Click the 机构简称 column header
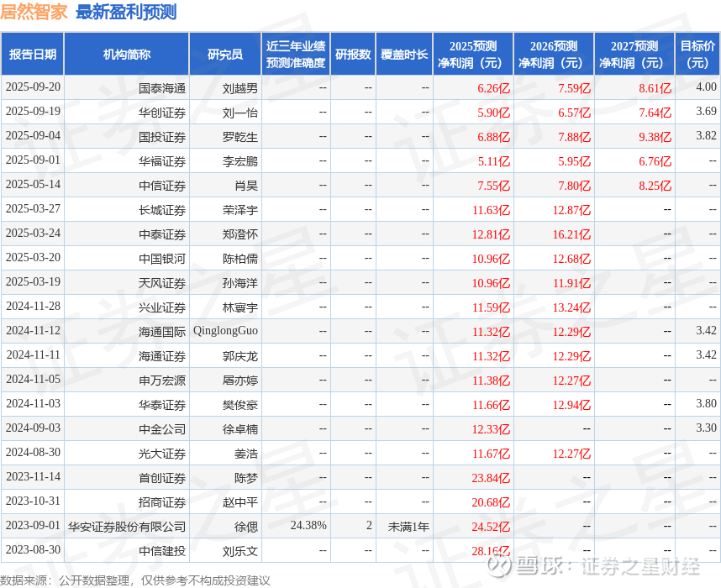Image resolution: width=721 pixels, height=588 pixels. [x=126, y=55]
